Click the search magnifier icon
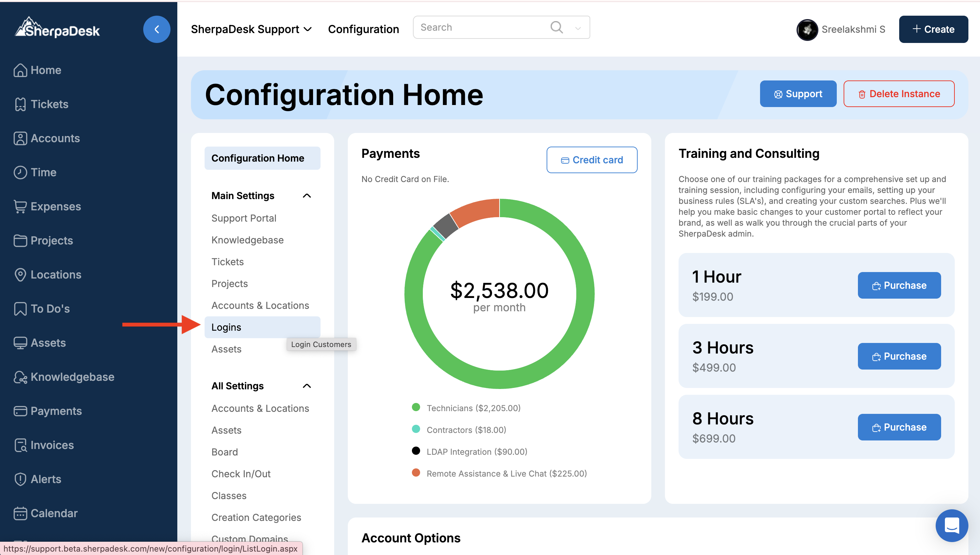980x555 pixels. 556,27
